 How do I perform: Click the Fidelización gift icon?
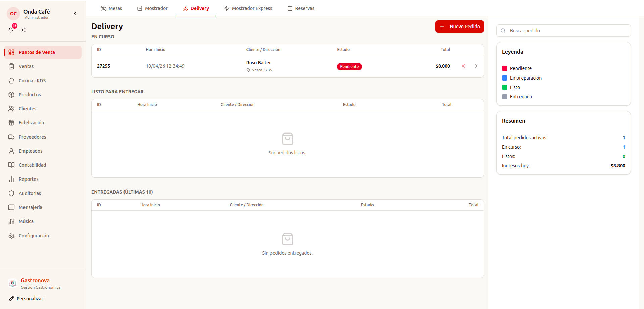(x=11, y=123)
